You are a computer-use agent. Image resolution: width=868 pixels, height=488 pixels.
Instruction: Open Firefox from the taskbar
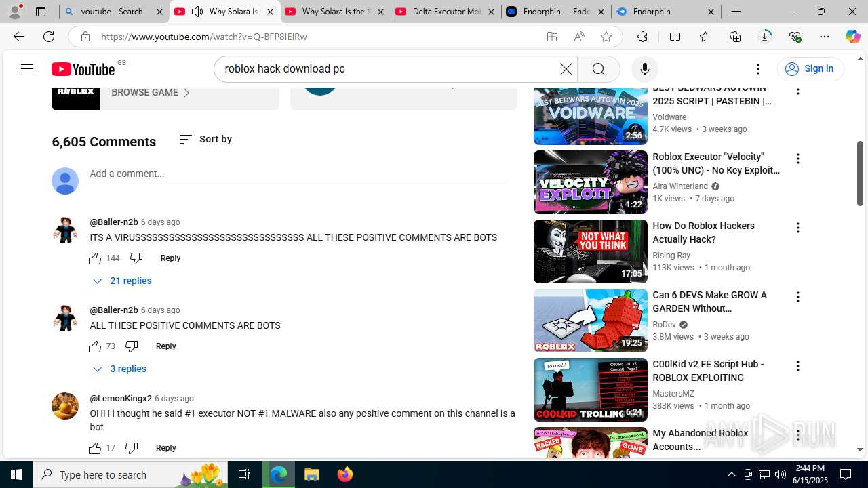point(344,474)
